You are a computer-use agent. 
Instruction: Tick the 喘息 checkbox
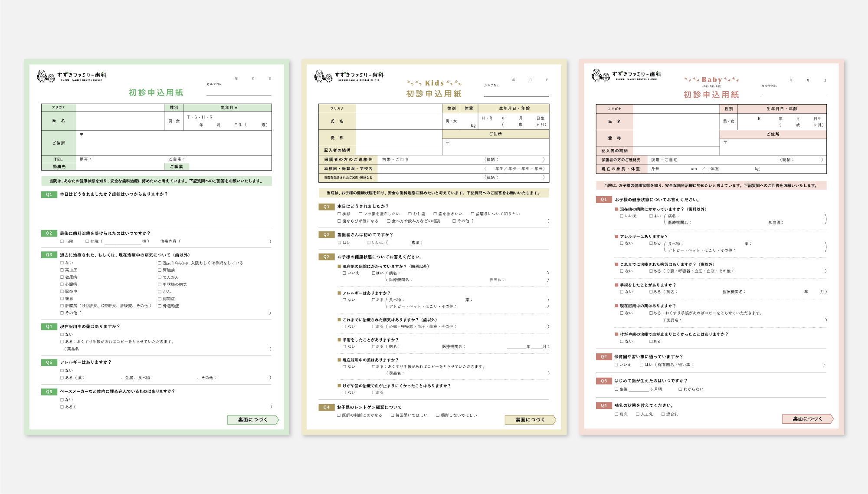[62, 299]
